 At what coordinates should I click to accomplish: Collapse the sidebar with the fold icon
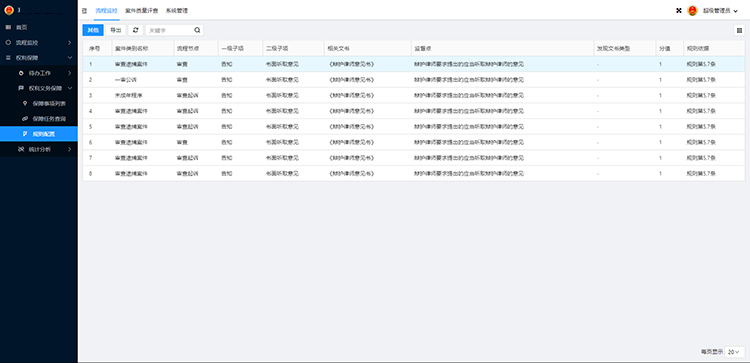[x=85, y=11]
